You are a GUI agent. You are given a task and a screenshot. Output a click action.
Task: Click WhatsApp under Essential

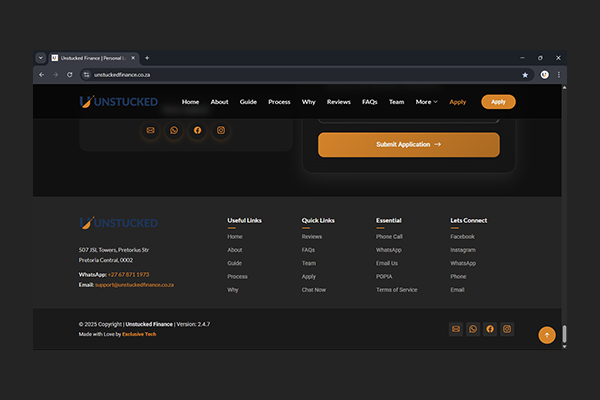[389, 250]
